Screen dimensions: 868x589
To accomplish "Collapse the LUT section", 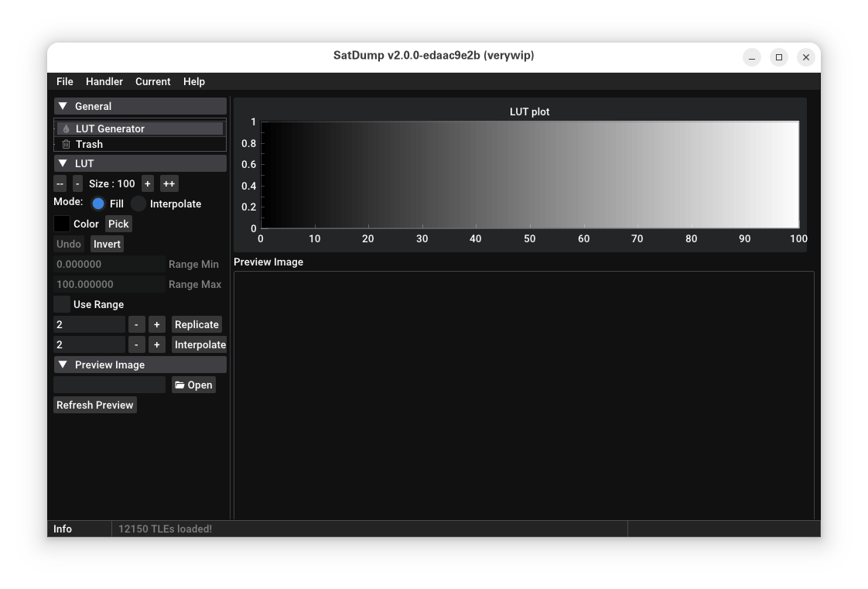I will coord(63,163).
